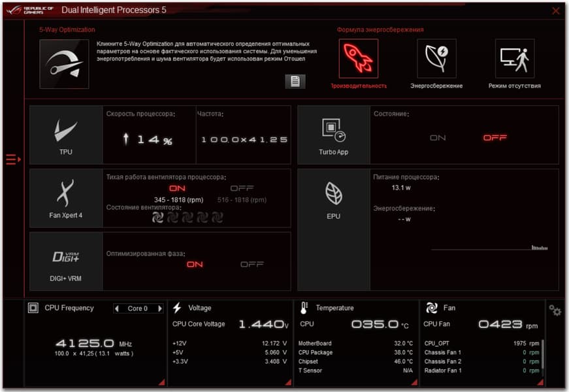Click the MotherBoard temperature row
Image resolution: width=569 pixels, height=392 pixels.
pyautogui.click(x=355, y=344)
